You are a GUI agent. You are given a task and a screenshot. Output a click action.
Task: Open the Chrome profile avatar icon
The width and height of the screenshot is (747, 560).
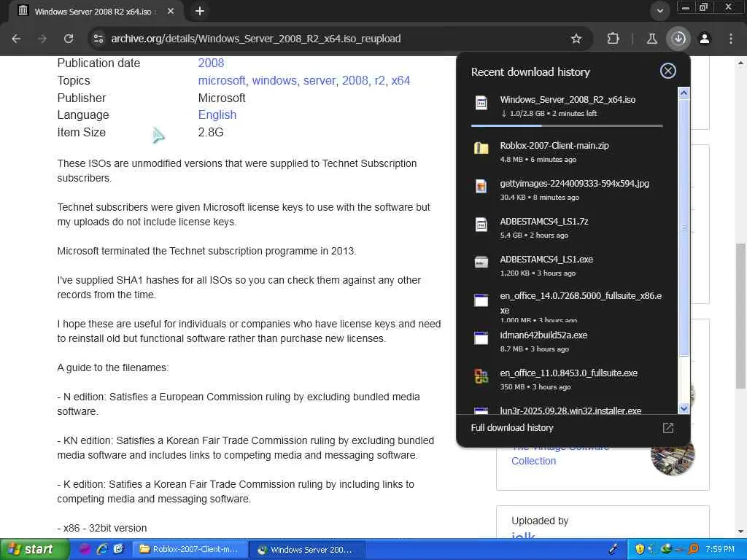point(705,39)
